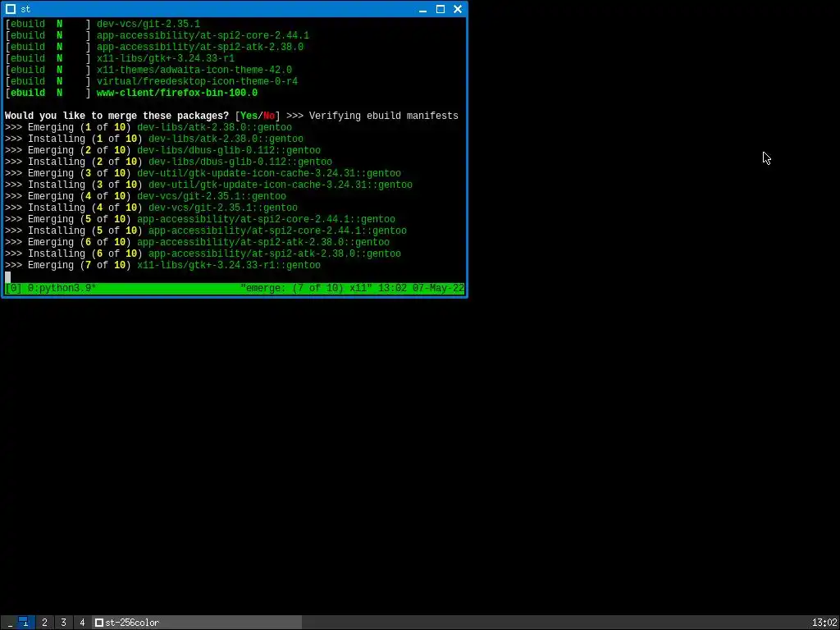The height and width of the screenshot is (630, 840).
Task: Click the "Installing (1 of 10)" atk line
Action: pos(154,139)
